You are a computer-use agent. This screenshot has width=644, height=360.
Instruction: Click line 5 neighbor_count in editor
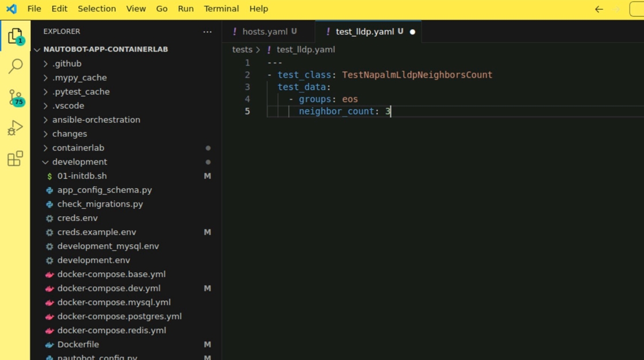336,112
